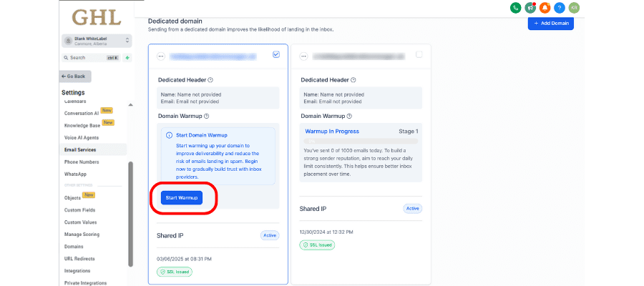Click the Start Warmup button
This screenshot has width=644, height=286.
click(x=182, y=198)
